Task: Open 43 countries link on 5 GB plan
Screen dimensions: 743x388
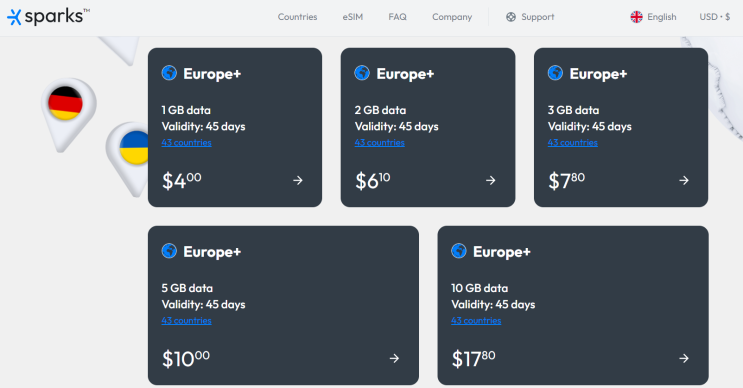Action: pyautogui.click(x=186, y=321)
